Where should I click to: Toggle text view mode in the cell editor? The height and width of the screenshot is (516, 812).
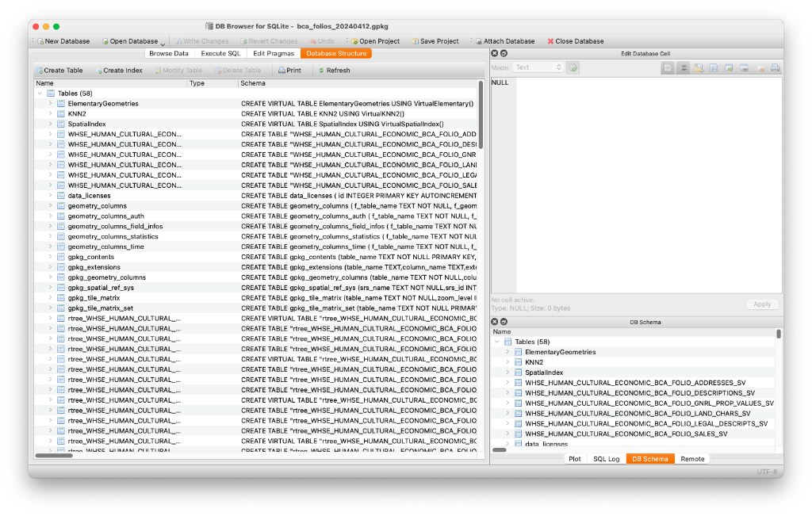pyautogui.click(x=668, y=67)
